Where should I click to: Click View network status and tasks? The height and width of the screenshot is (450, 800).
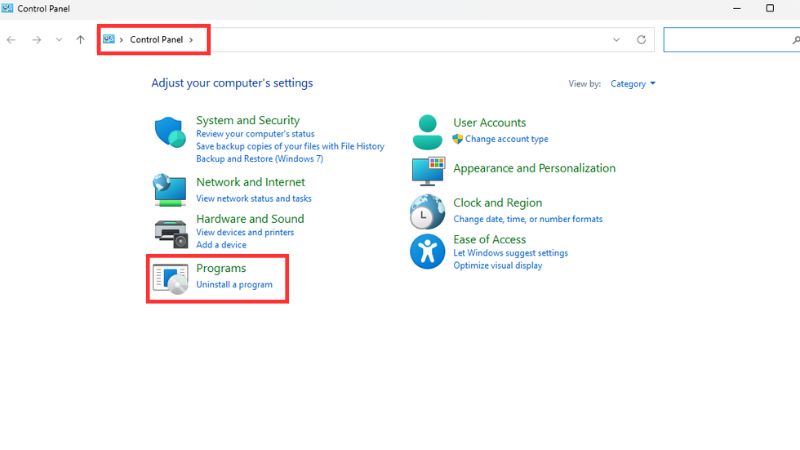click(254, 199)
